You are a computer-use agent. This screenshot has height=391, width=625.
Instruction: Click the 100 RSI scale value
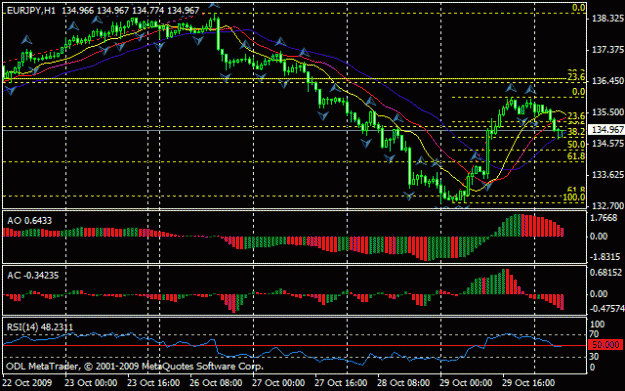[x=597, y=324]
